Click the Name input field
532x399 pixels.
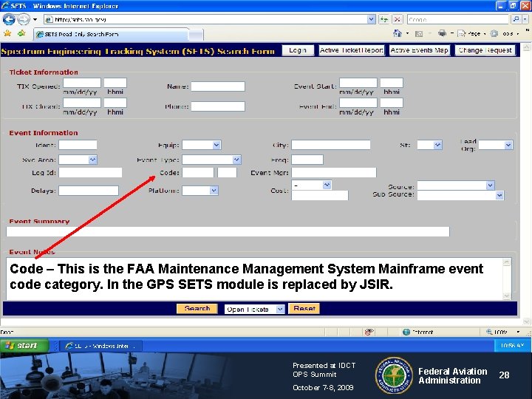[x=218, y=86]
